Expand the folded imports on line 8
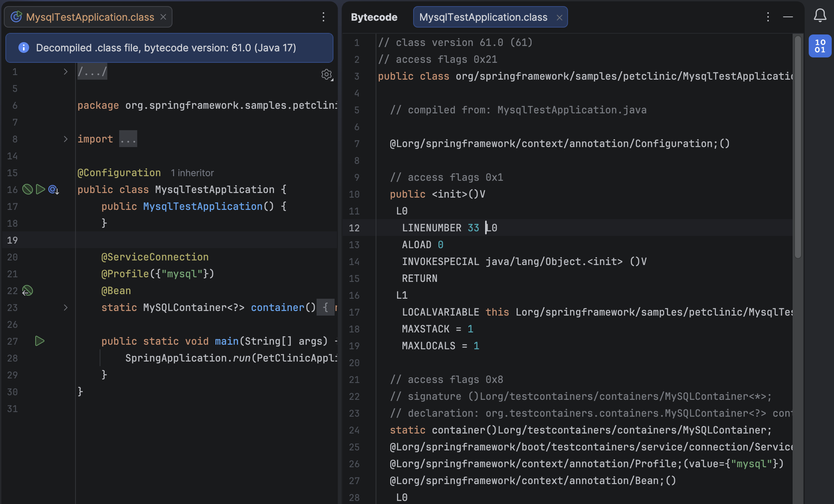Image resolution: width=834 pixels, height=504 pixels. (x=66, y=139)
